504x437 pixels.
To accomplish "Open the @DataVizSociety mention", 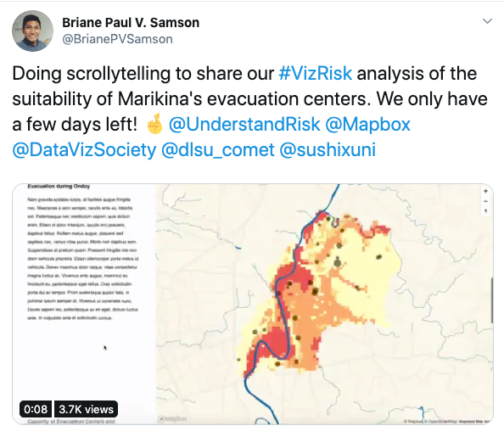I will [x=84, y=150].
